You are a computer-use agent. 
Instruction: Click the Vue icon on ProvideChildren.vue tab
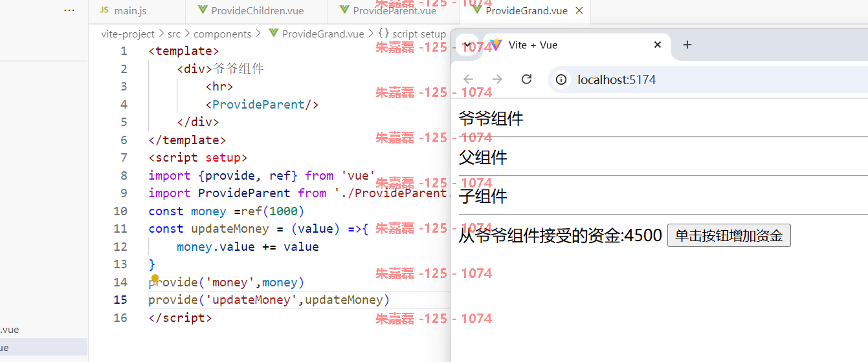coord(203,10)
